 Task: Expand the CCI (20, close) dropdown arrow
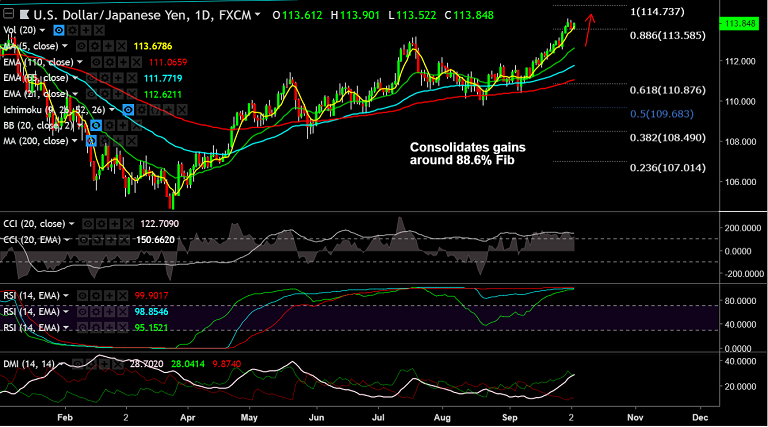coord(72,224)
